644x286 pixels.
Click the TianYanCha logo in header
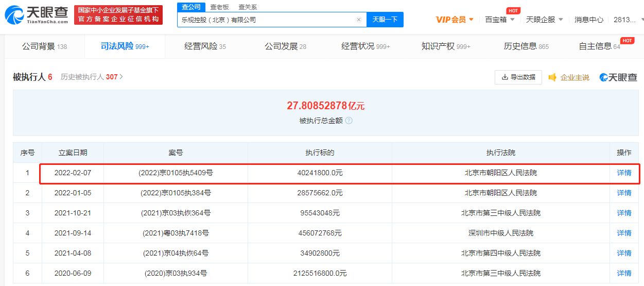(x=36, y=15)
